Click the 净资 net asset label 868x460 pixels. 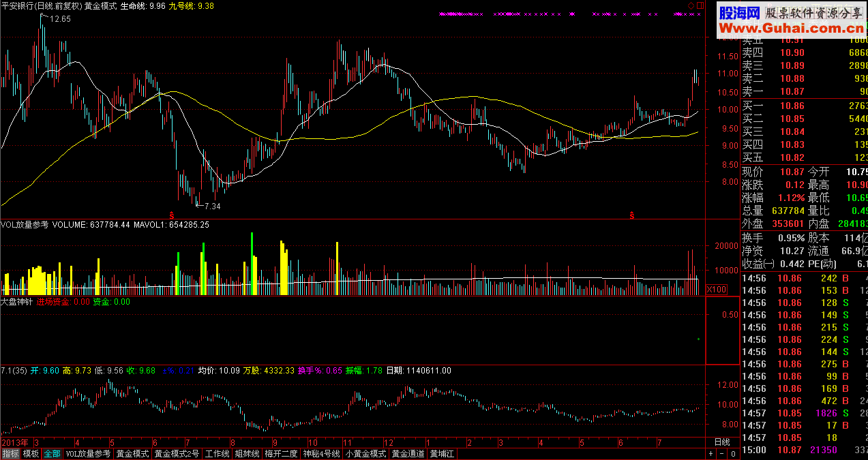pyautogui.click(x=753, y=251)
